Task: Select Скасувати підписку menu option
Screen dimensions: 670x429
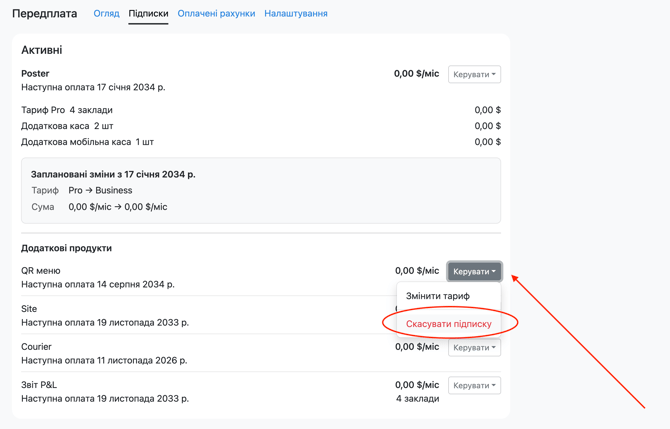Action: [449, 324]
